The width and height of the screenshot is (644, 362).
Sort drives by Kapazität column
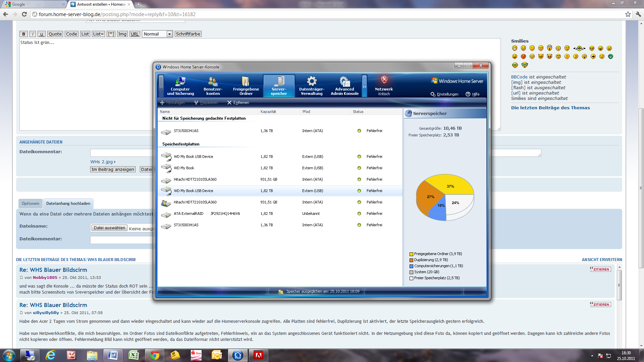[279, 112]
